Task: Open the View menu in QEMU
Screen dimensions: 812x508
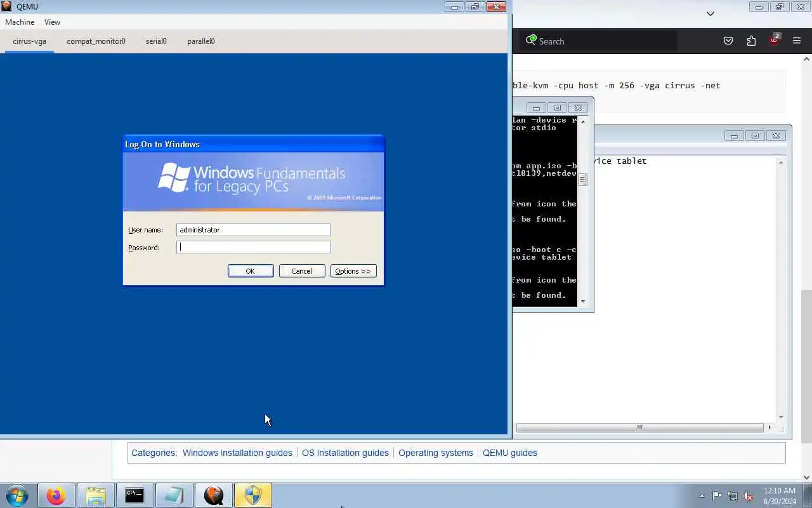Action: (x=52, y=22)
